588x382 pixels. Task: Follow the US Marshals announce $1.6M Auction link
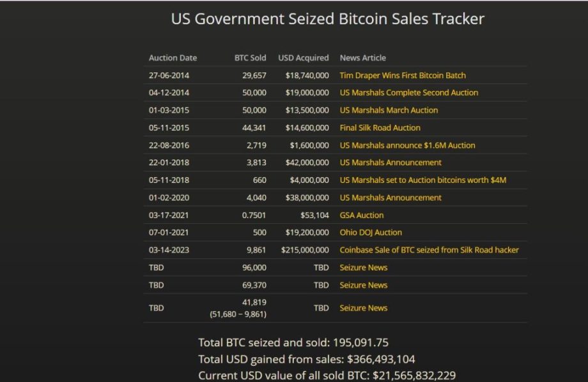click(407, 145)
